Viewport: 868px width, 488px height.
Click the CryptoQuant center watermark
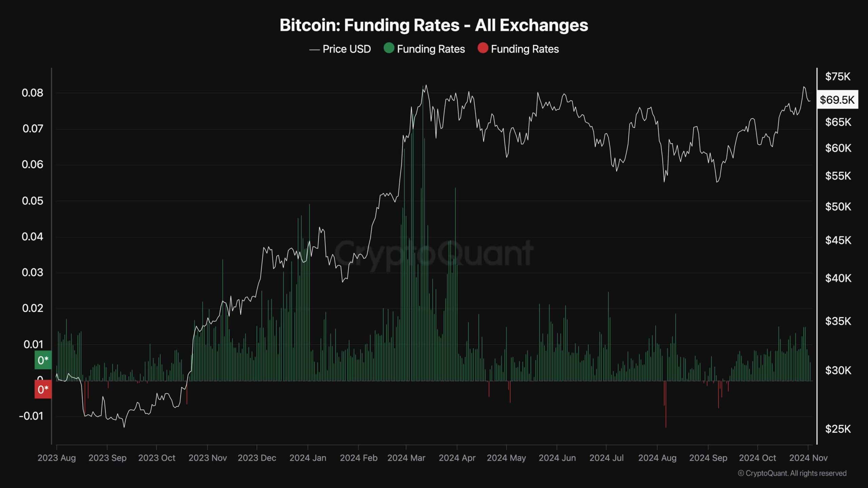click(x=434, y=252)
